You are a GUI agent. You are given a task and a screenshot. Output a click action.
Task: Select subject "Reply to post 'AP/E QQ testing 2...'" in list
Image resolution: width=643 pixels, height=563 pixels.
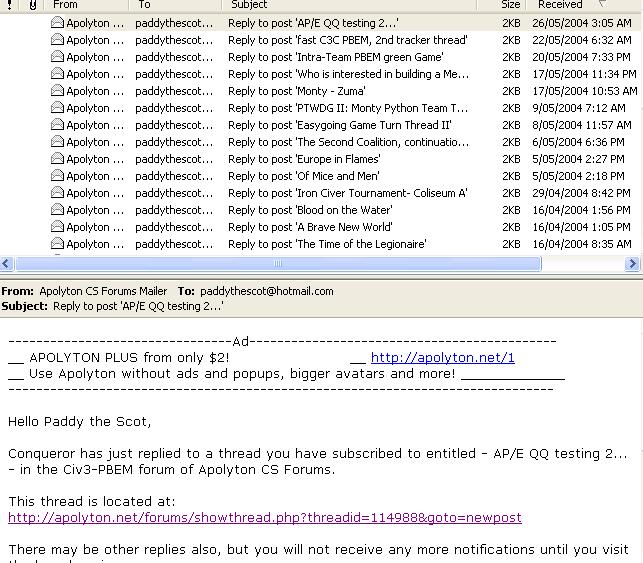click(x=313, y=23)
